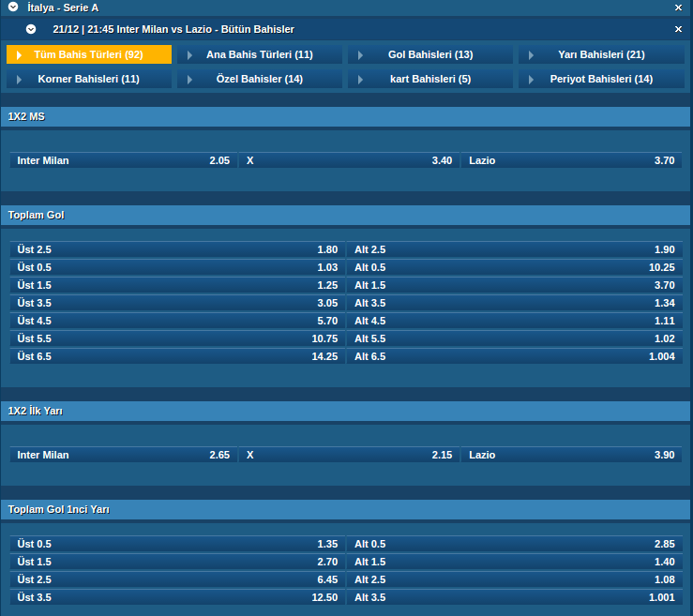This screenshot has height=616, width=693.
Task: Pick first half Alt 1.5 at 1.40
Action: coord(515,562)
